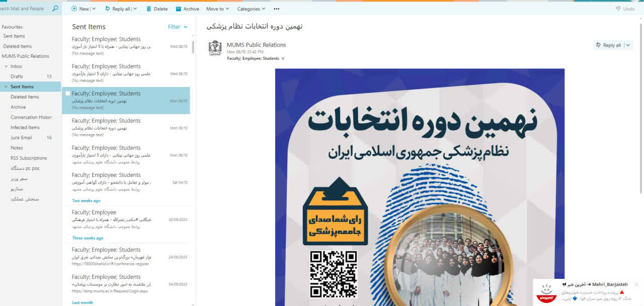Create a new message with New button
The width and height of the screenshot is (644, 306).
[x=80, y=9]
